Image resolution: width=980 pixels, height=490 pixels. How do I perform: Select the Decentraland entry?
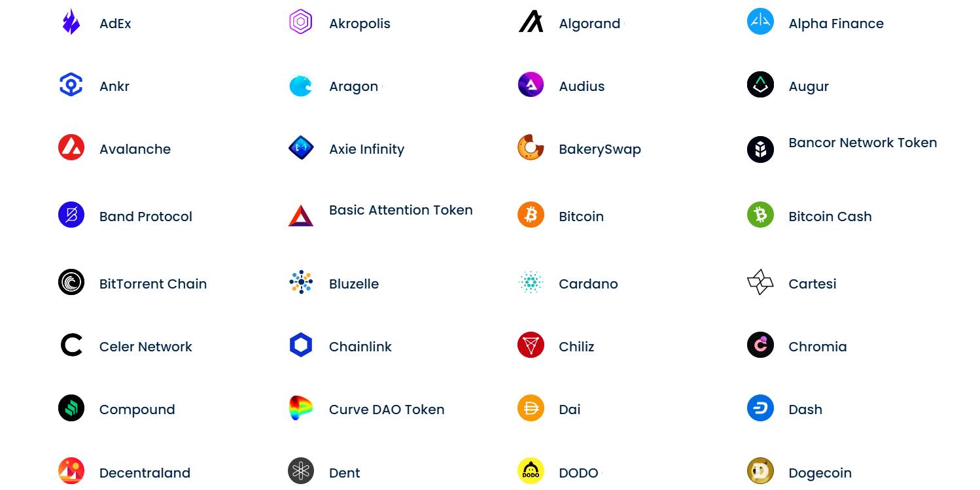tap(144, 472)
